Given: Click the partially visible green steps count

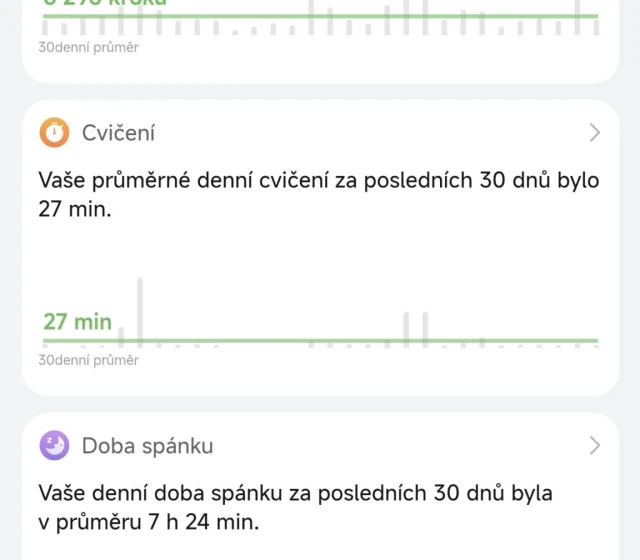Looking at the screenshot, I should click(105, 3).
